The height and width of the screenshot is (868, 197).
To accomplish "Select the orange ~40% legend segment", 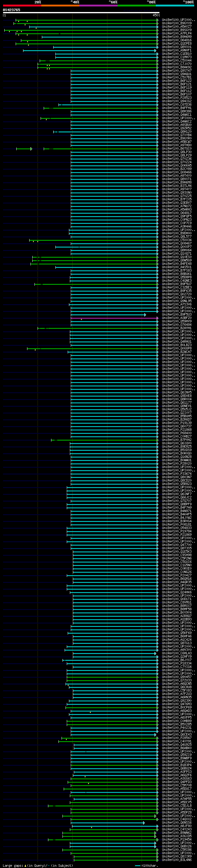I will (60, 6).
